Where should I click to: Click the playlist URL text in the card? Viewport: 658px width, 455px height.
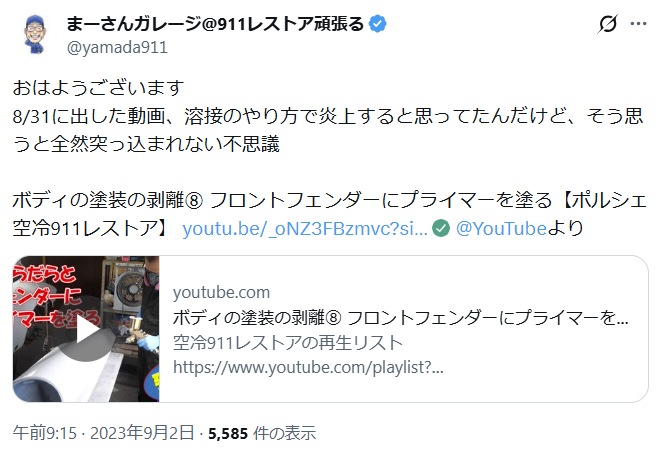pyautogui.click(x=308, y=368)
